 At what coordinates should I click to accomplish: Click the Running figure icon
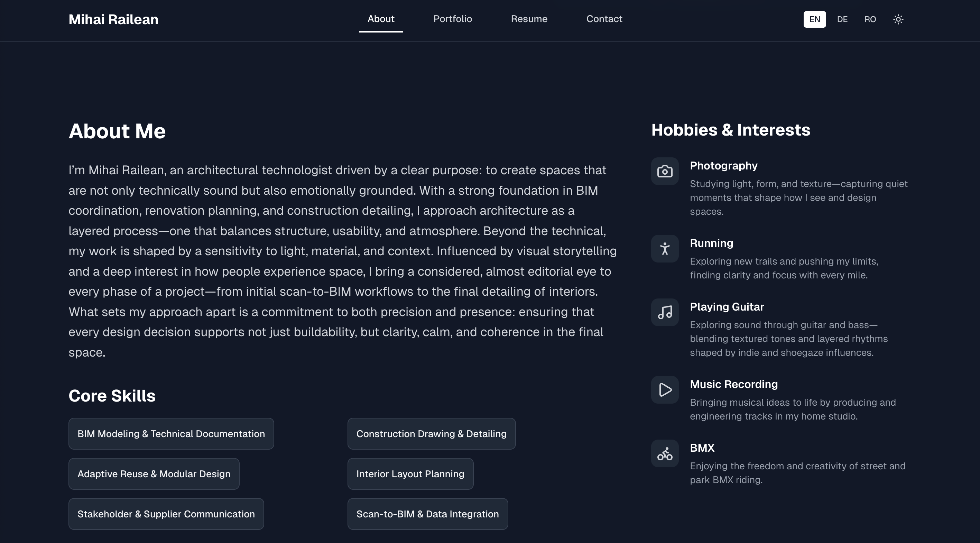pos(665,249)
